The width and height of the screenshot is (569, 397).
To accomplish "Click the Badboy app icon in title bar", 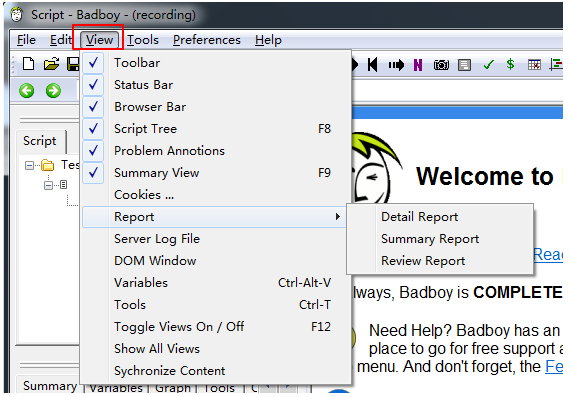I will pos(16,15).
